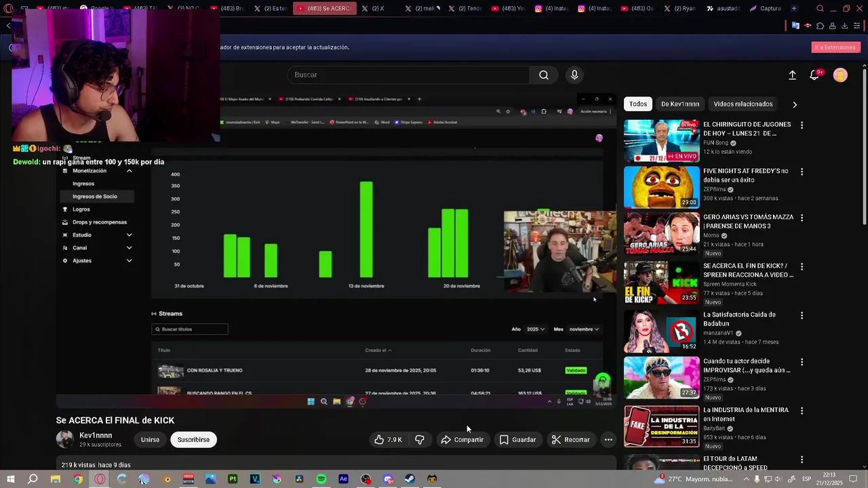Click the 27°C weather widget in the taskbar

point(693,479)
